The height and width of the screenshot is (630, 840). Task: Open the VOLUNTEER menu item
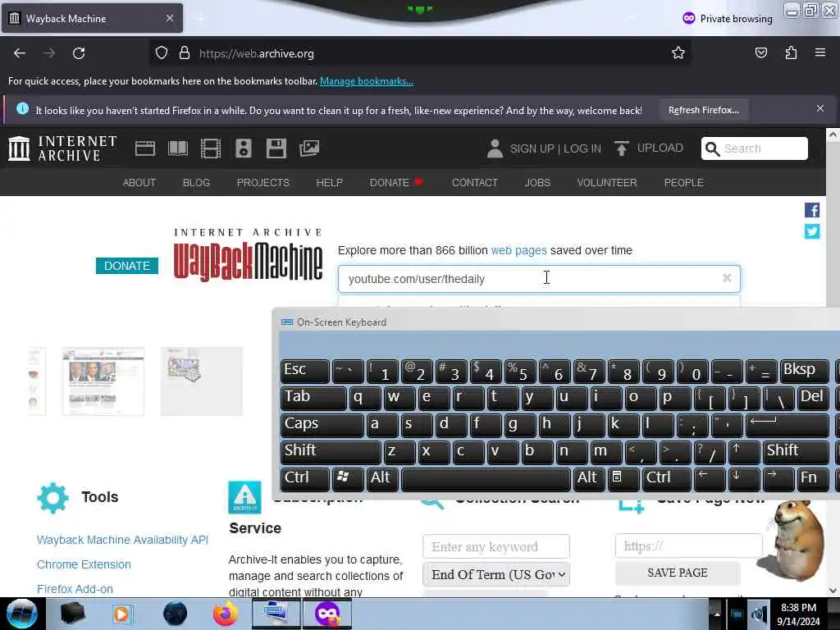pos(607,183)
